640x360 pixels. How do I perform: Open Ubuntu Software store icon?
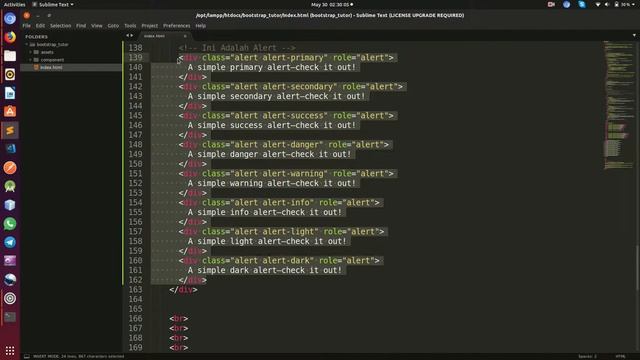click(10, 111)
